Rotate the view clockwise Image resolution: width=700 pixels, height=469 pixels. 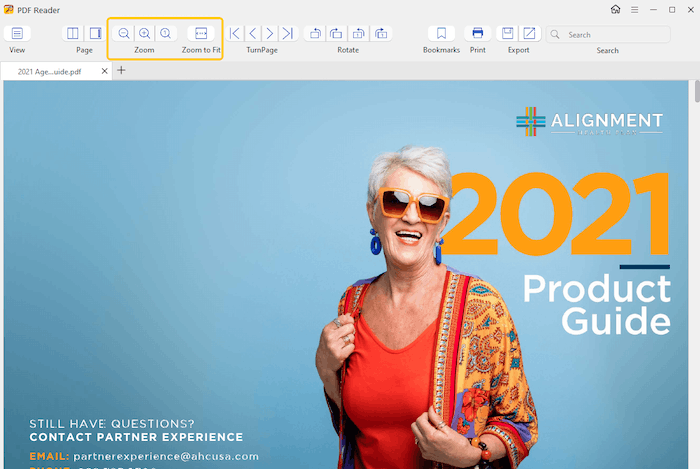click(336, 33)
